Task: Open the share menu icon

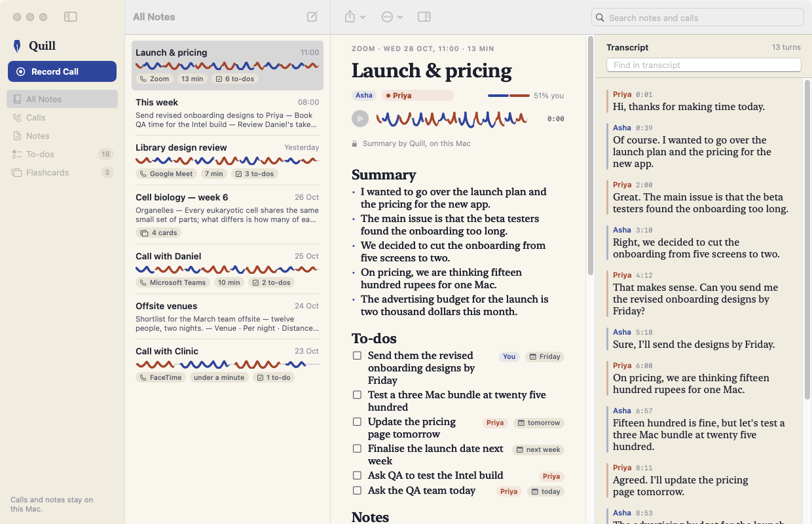Action: tap(355, 17)
